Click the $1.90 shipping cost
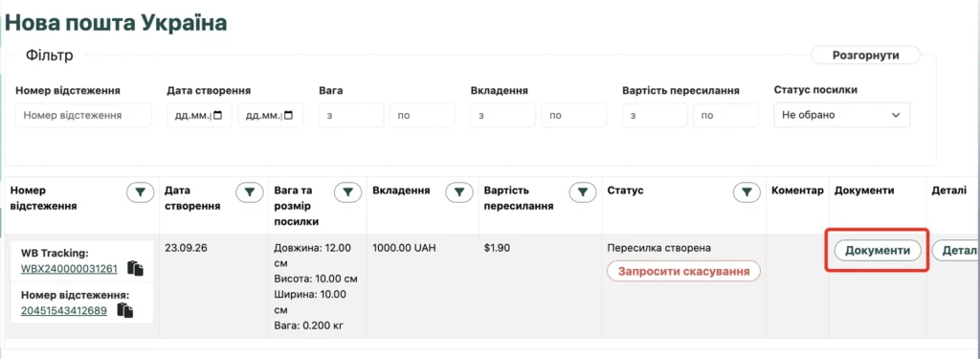Image resolution: width=980 pixels, height=359 pixels. [x=497, y=248]
